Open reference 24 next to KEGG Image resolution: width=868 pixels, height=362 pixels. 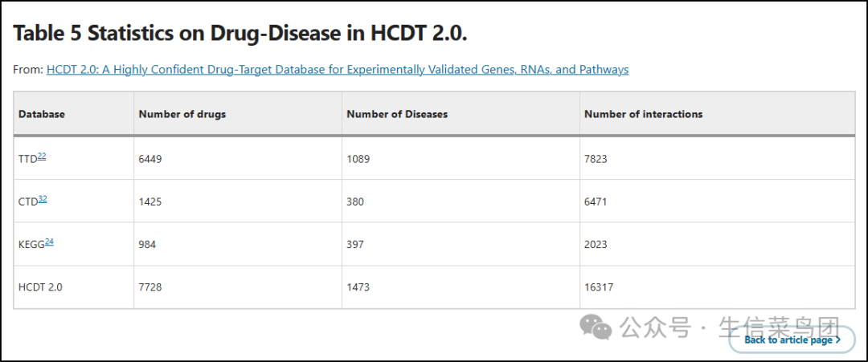coord(49,242)
